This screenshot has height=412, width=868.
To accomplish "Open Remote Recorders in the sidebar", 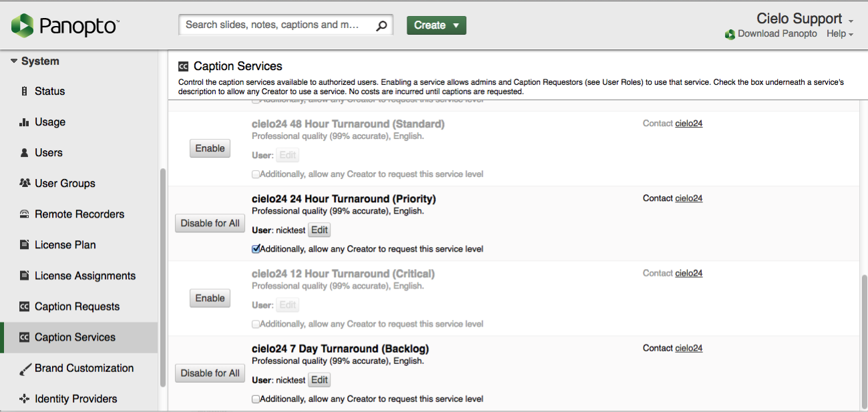I will click(x=79, y=214).
